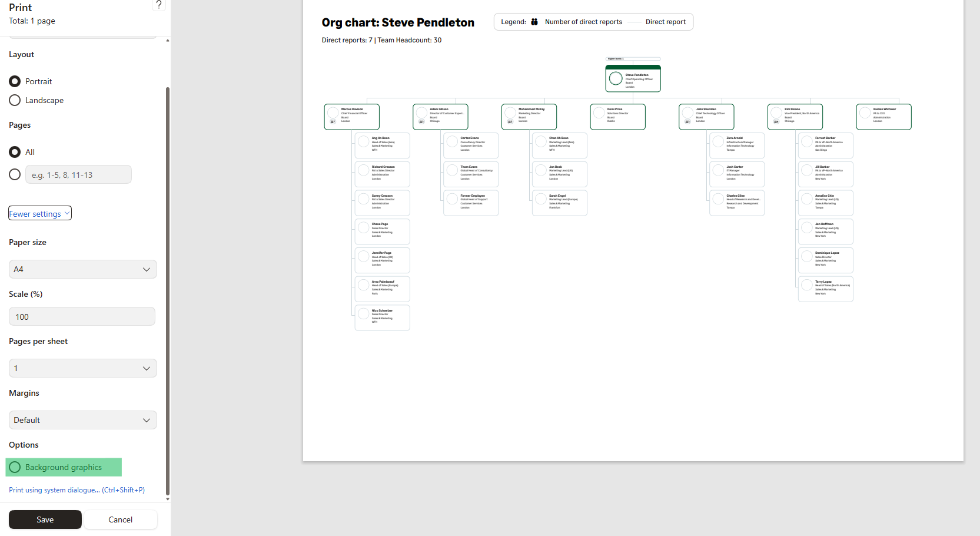The height and width of the screenshot is (536, 980).
Task: Select custom page range radio button
Action: click(x=15, y=174)
